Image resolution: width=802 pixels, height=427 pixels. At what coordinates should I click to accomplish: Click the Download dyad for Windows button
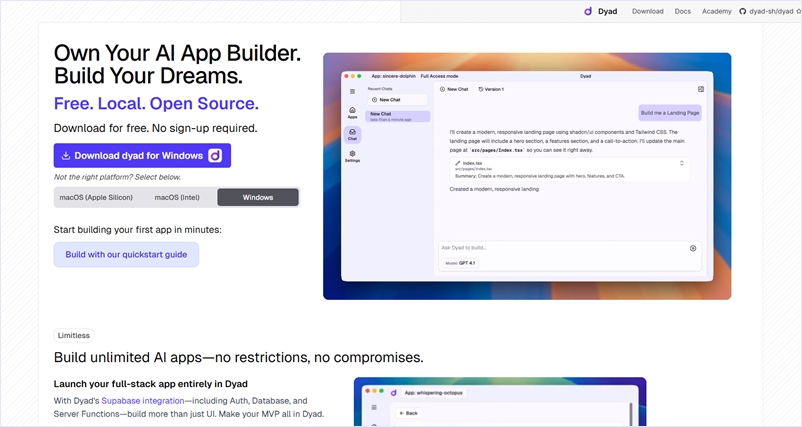tap(142, 155)
